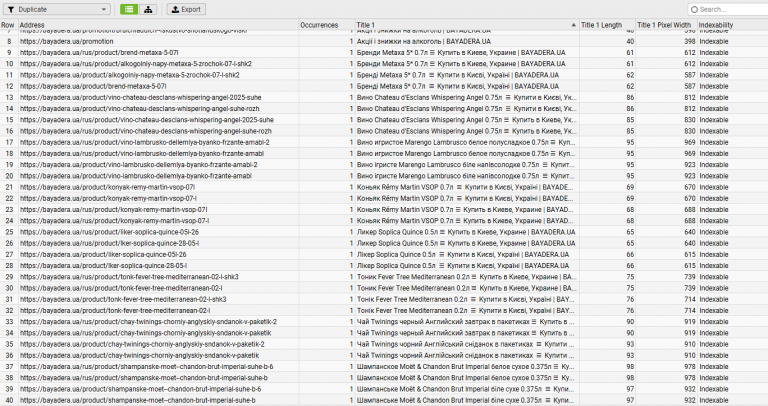Select rus chay-twinings paketik-2 address row 33
Screen dimensions: 768x406
click(x=148, y=322)
